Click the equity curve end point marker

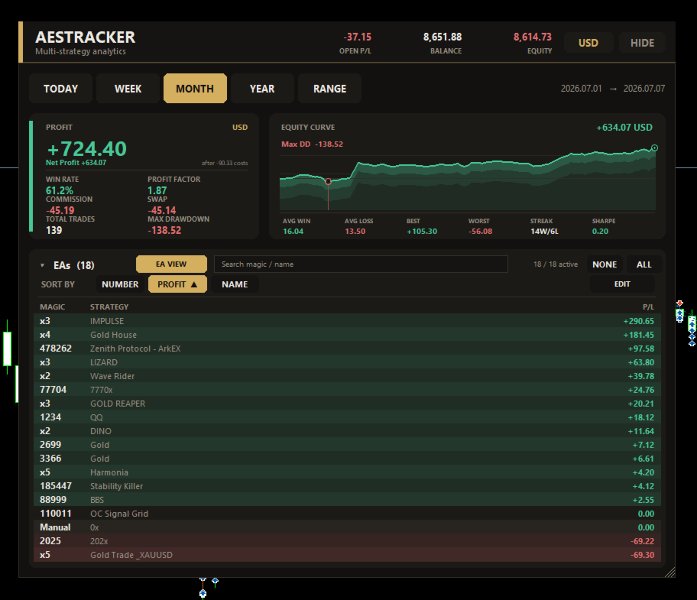tap(654, 148)
